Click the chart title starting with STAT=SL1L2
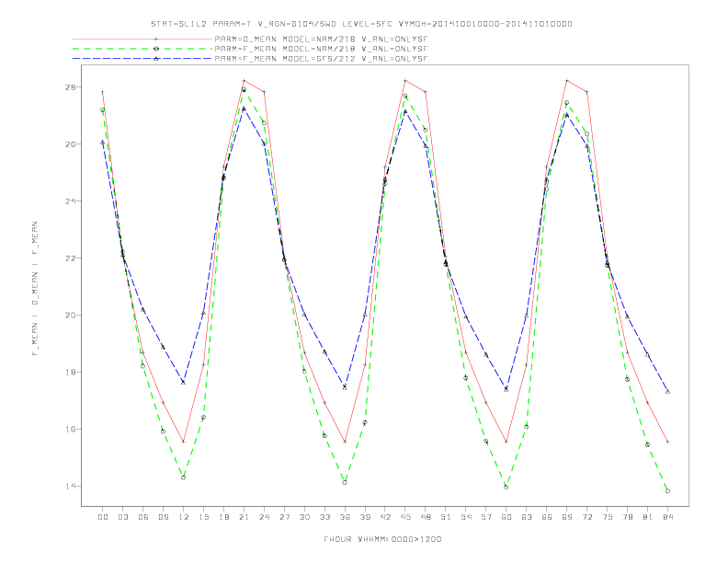This screenshot has height=563, width=728. 361,24
